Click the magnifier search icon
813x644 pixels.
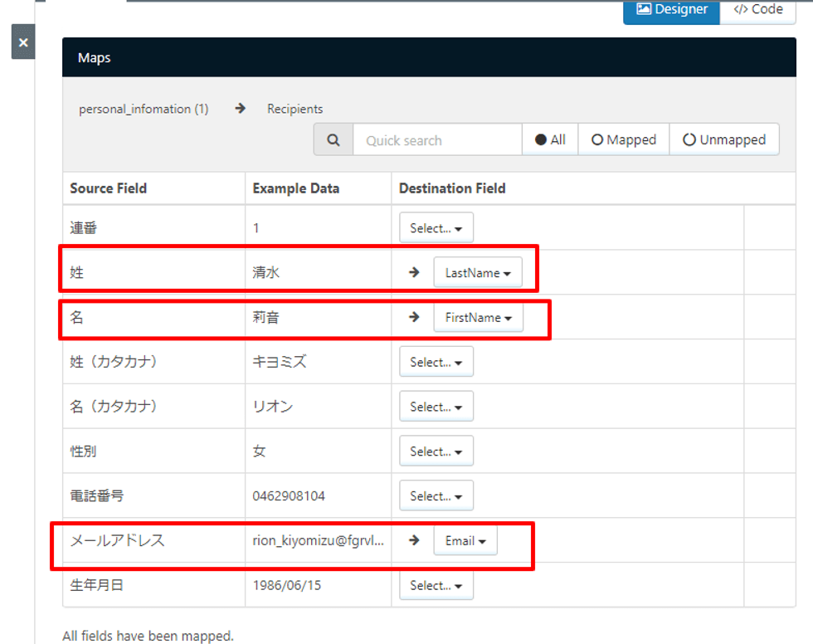pyautogui.click(x=333, y=140)
